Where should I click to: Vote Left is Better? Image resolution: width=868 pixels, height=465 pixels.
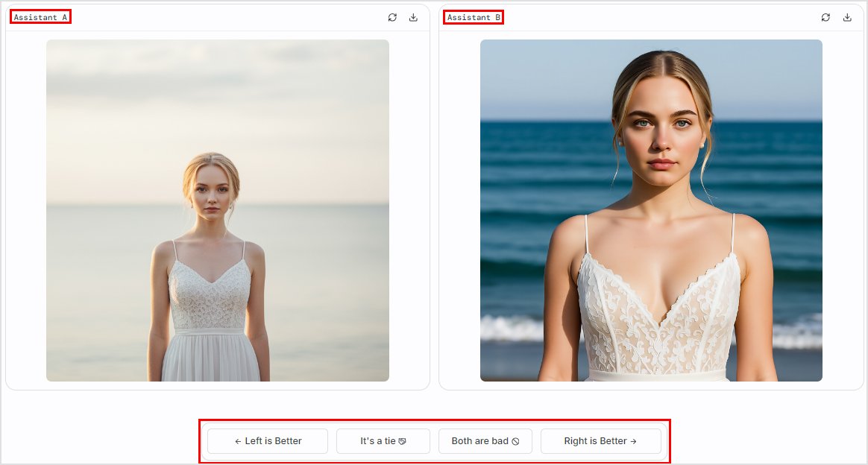click(x=268, y=441)
